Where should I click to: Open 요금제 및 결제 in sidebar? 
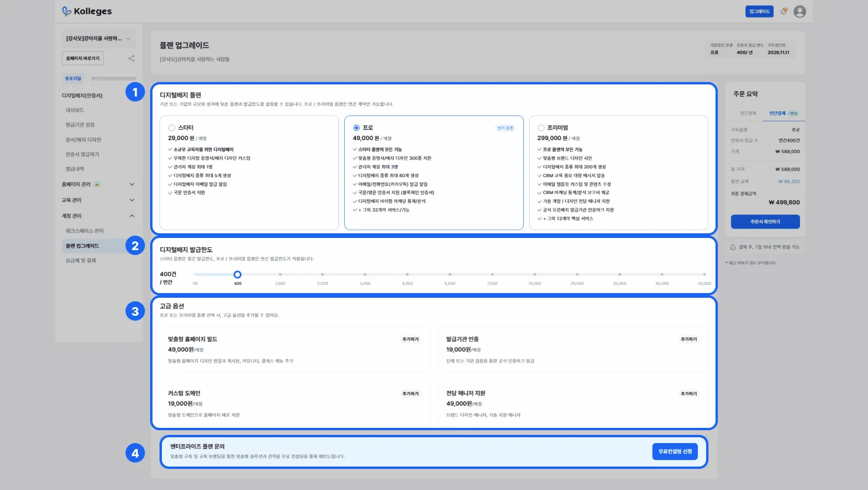(81, 261)
